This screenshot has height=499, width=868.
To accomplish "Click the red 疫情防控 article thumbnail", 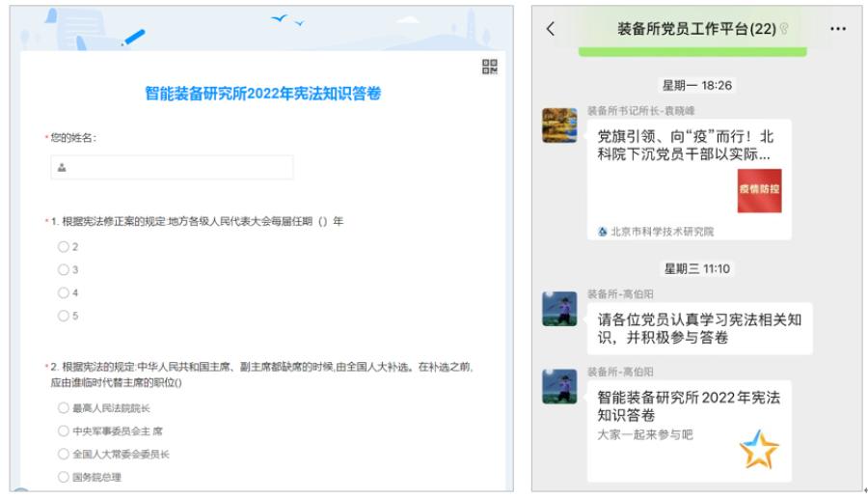I will [759, 191].
